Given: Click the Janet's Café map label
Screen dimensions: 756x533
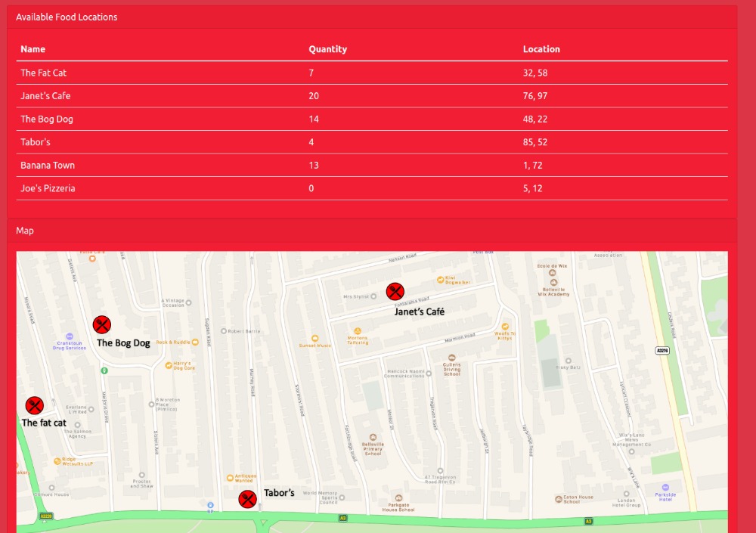Looking at the screenshot, I should 420,311.
